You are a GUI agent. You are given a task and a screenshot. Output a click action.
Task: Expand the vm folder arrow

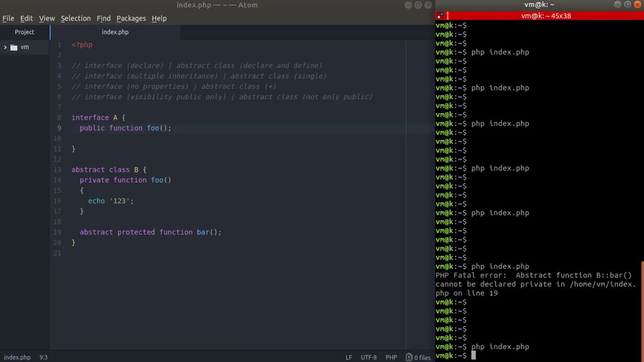[5, 47]
